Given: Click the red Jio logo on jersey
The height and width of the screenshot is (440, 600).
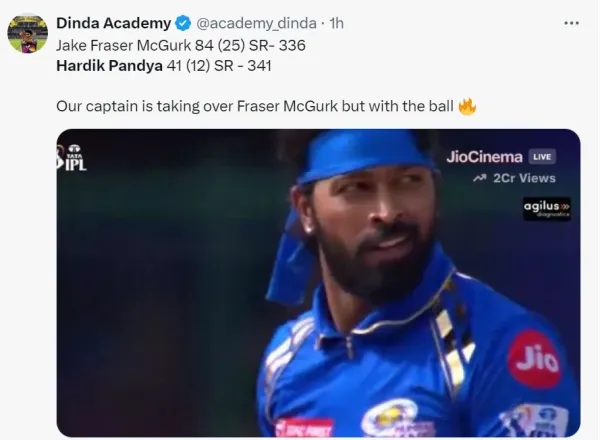Looking at the screenshot, I should 534,358.
